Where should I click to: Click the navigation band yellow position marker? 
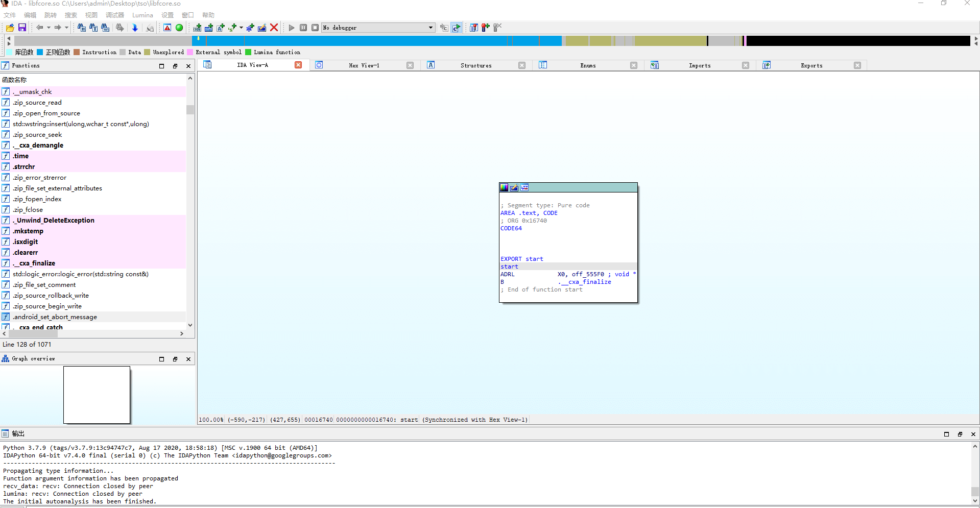click(x=198, y=38)
